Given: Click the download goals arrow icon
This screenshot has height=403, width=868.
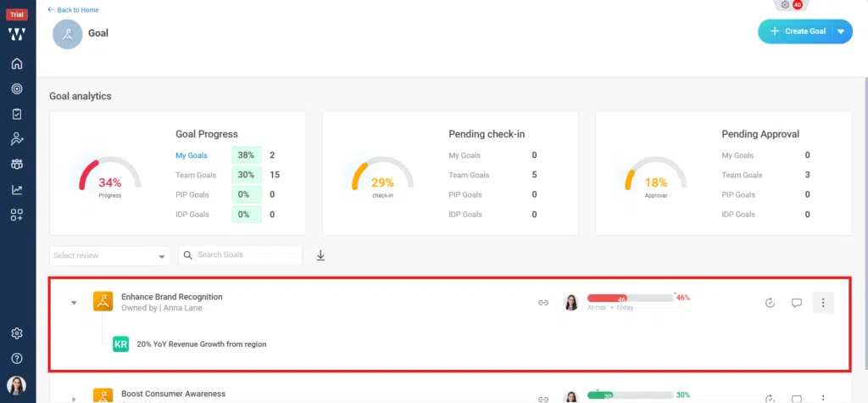Looking at the screenshot, I should 320,255.
